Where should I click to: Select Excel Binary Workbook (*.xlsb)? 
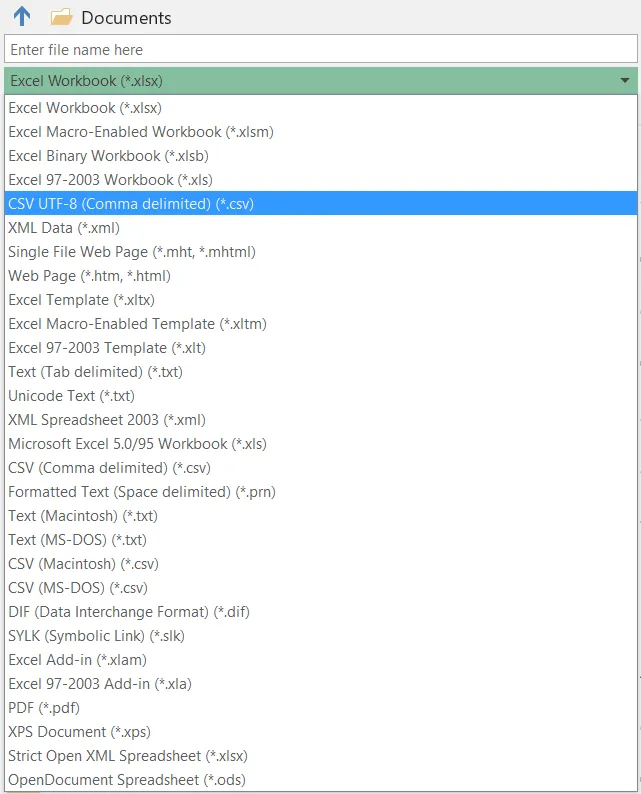(320, 156)
